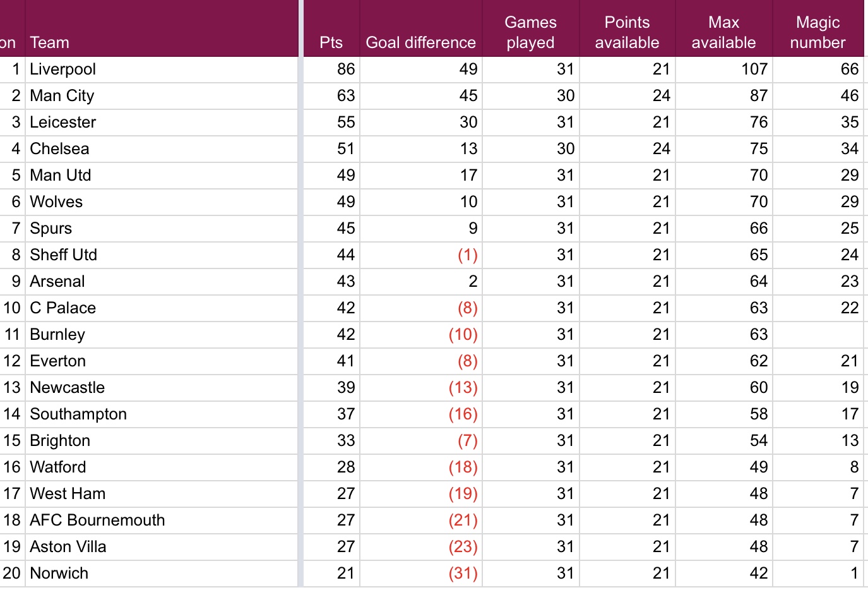
Task: Click Chelsea's Games played cell
Action: click(565, 148)
